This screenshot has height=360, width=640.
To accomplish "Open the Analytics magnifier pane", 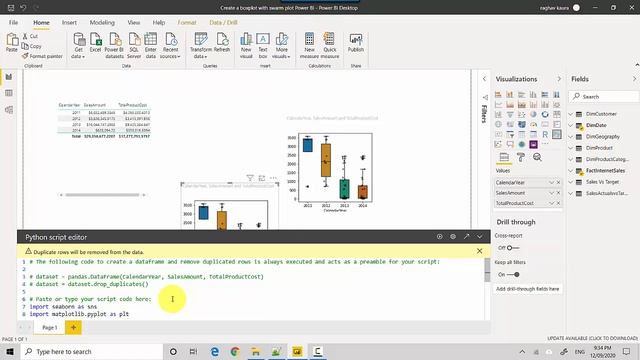I will [x=537, y=157].
